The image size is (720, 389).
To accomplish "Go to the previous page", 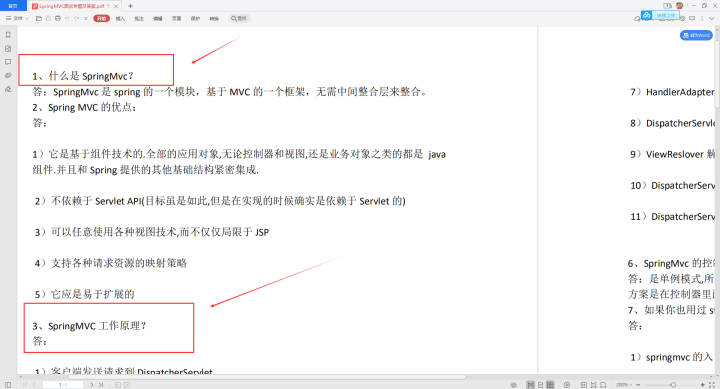I will [x=34, y=385].
